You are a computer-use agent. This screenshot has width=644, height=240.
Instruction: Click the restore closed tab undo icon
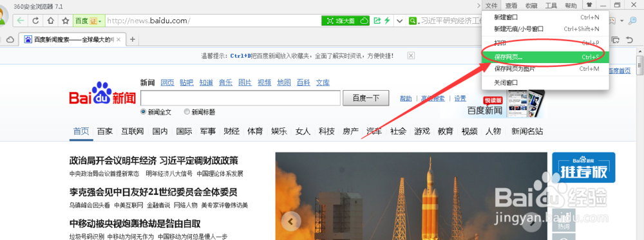pos(629,40)
